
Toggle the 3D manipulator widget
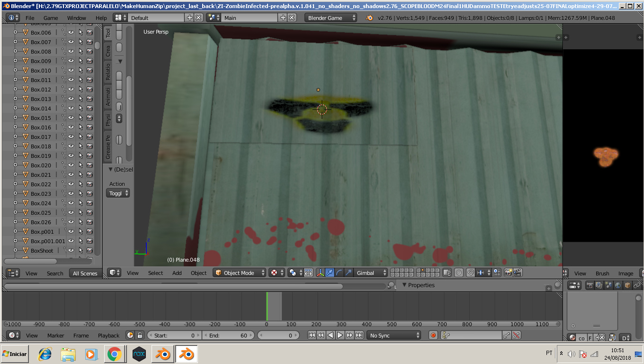tap(320, 273)
